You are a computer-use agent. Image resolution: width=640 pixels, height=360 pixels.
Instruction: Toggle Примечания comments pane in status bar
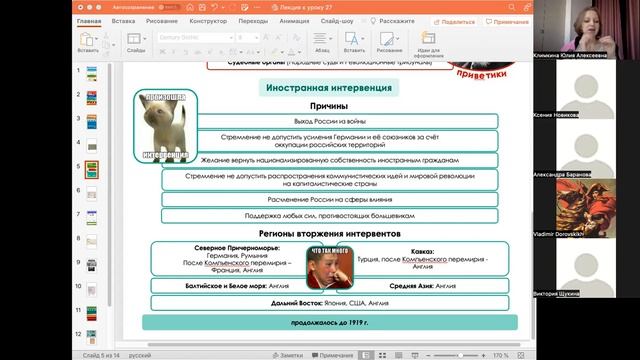[332, 356]
